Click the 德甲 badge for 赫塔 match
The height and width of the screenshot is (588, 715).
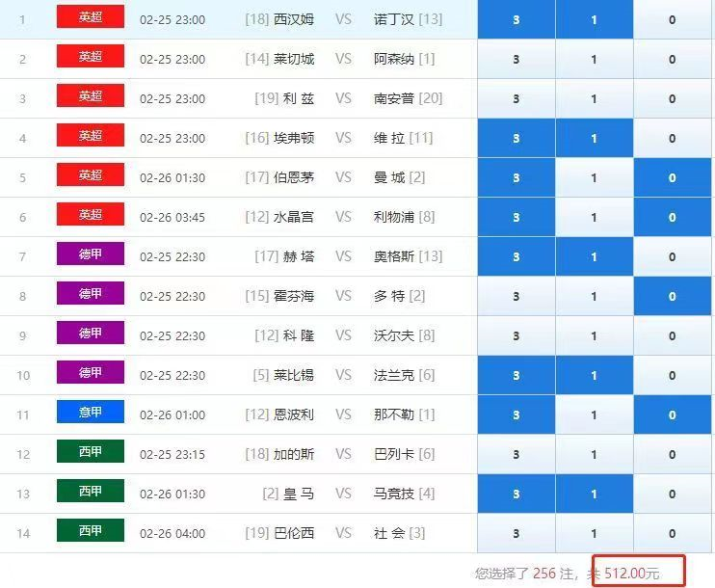point(91,254)
